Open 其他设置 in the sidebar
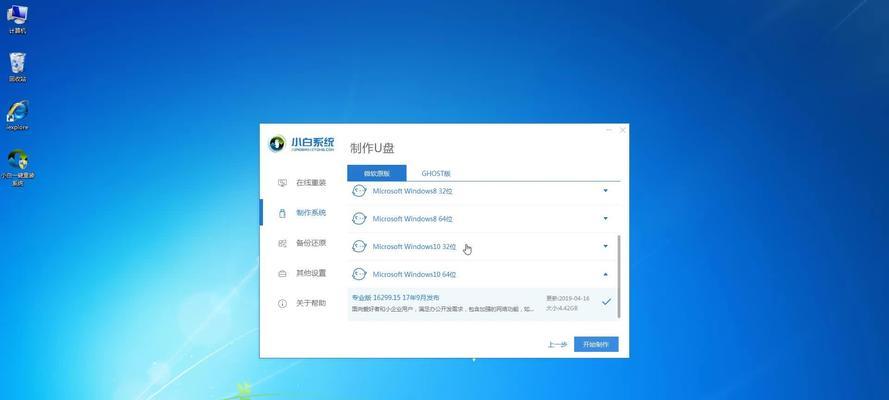 point(303,273)
